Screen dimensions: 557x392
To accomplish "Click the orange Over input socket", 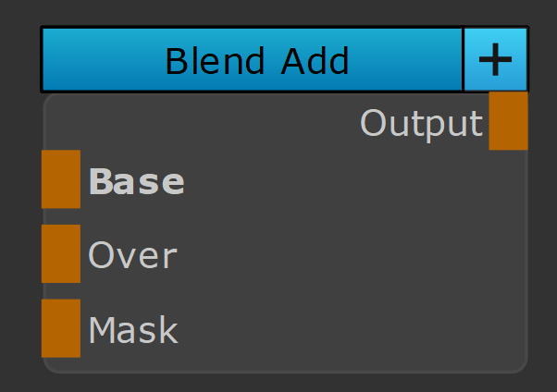I will (x=61, y=253).
